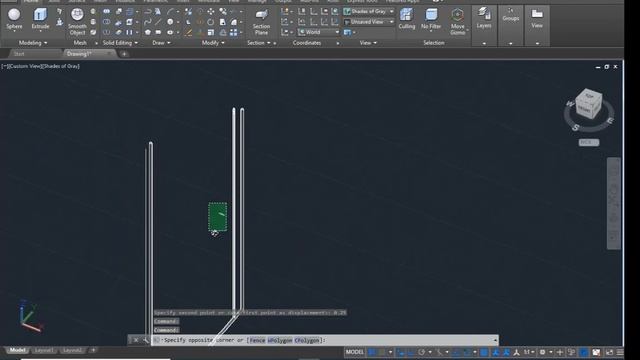Open the Shades of Gray viewport label menu
This screenshot has width=640, height=360.
pos(61,66)
